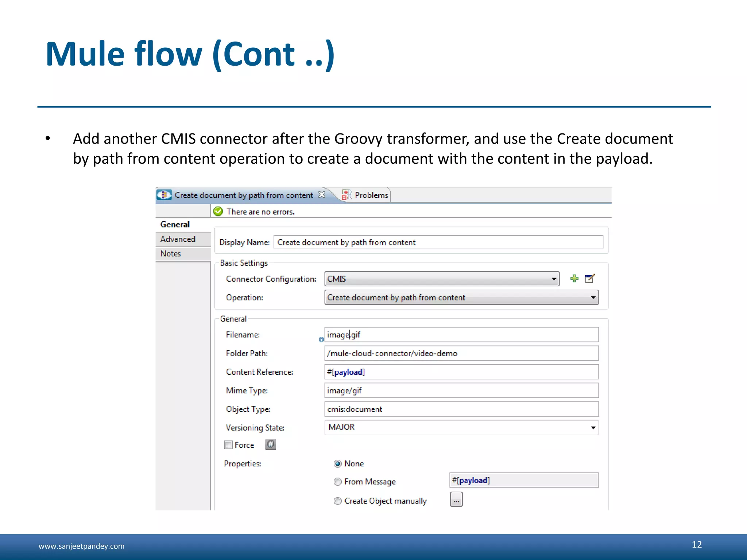Visit www.sanjeetpandey.com link in footer
This screenshot has width=747, height=560.
(81, 546)
